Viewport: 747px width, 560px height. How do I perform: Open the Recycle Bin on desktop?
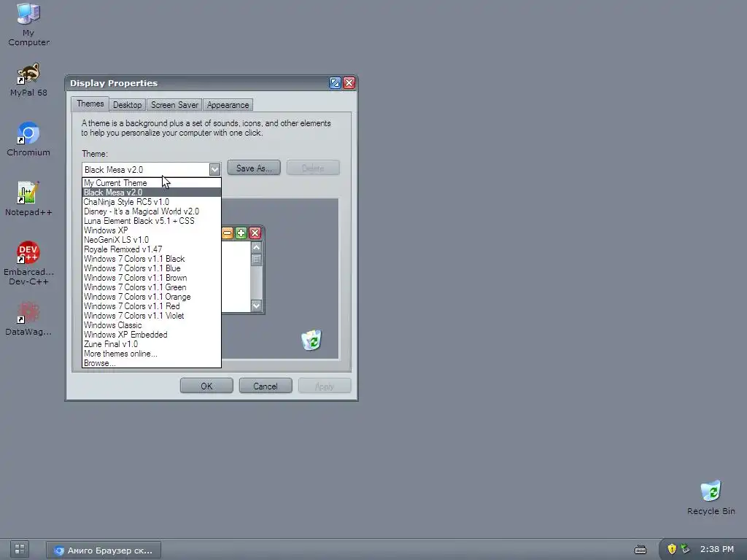[711, 497]
